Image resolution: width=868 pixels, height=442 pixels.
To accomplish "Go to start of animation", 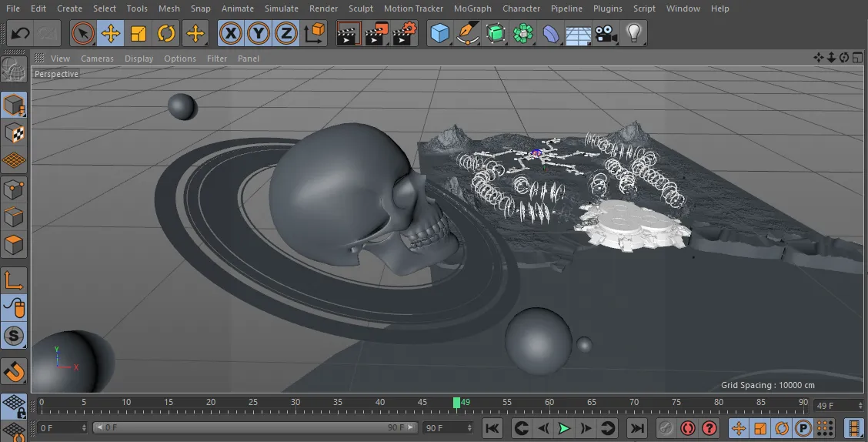I will pyautogui.click(x=492, y=428).
